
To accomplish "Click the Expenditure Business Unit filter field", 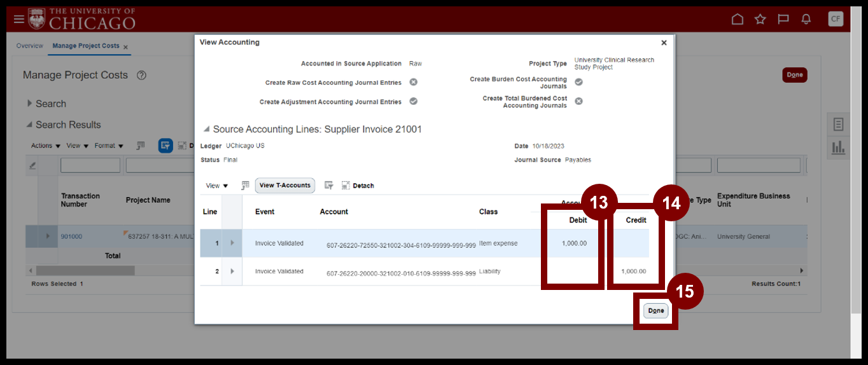I will [759, 165].
